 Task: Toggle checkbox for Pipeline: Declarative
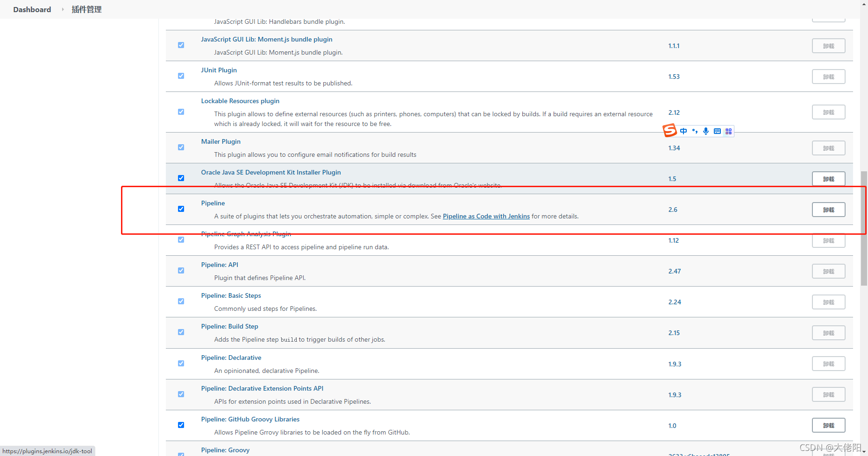click(x=181, y=364)
